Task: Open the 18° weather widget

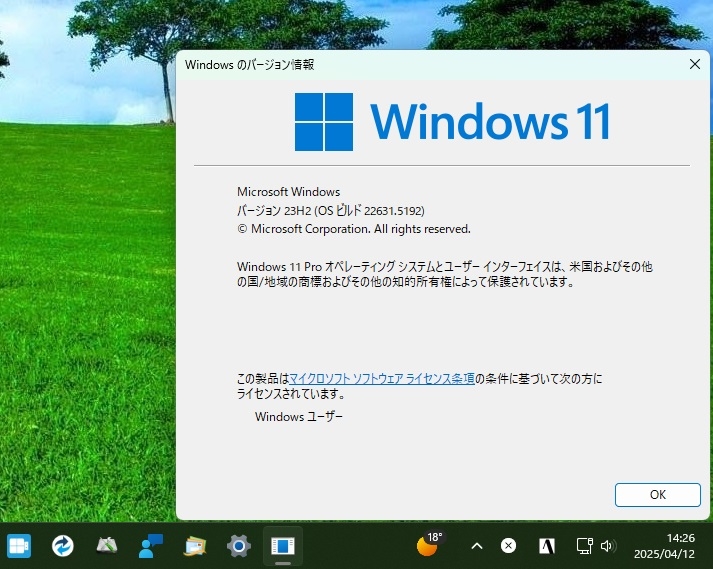Action: pyautogui.click(x=430, y=544)
